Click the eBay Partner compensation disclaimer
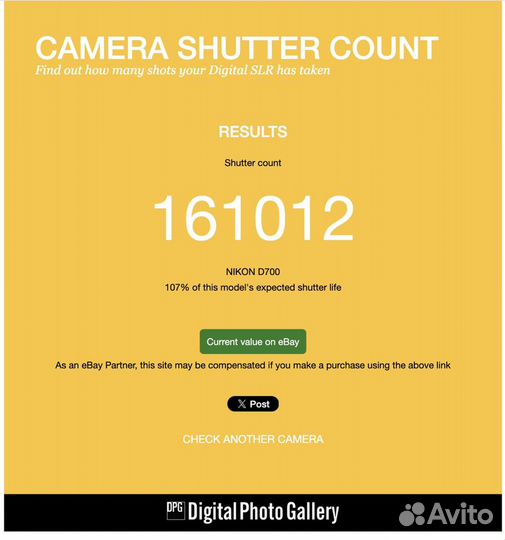Viewport: 505px width, 540px height. [253, 365]
